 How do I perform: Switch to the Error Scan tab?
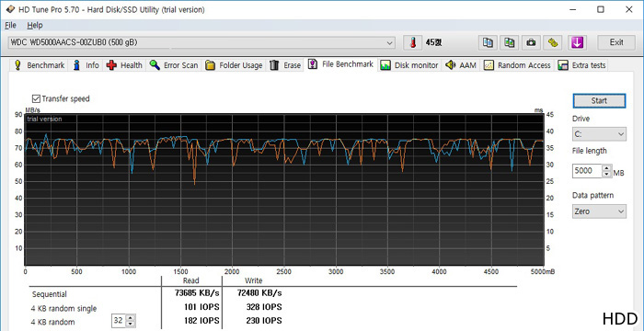pyautogui.click(x=174, y=65)
